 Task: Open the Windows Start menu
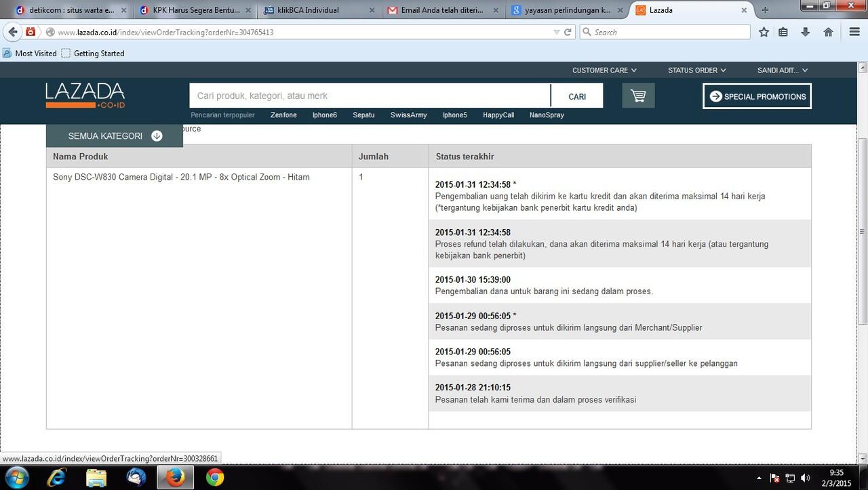click(16, 478)
